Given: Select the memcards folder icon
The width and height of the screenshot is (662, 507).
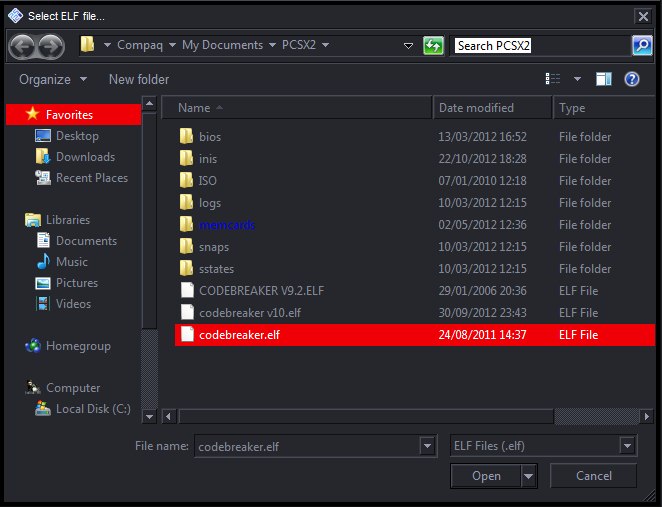Looking at the screenshot, I should 186,224.
